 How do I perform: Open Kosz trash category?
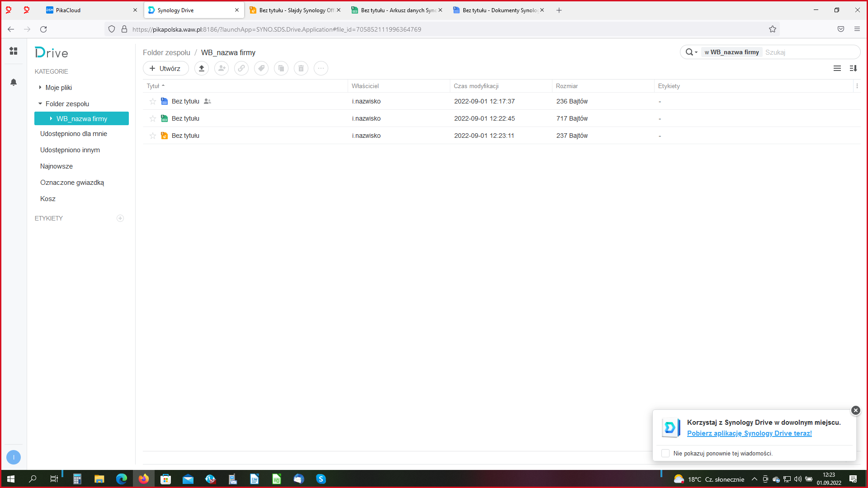click(x=48, y=199)
